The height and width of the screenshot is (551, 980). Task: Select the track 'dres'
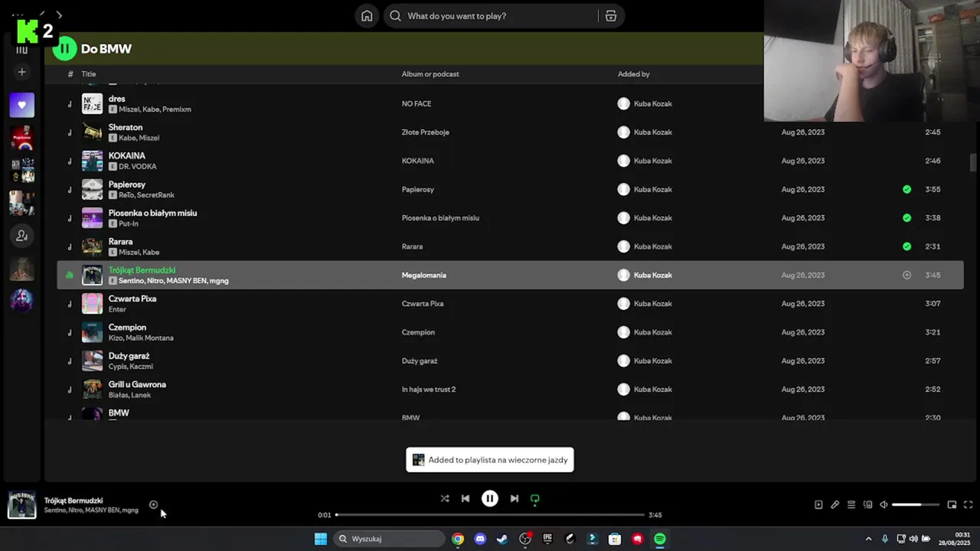click(x=116, y=99)
